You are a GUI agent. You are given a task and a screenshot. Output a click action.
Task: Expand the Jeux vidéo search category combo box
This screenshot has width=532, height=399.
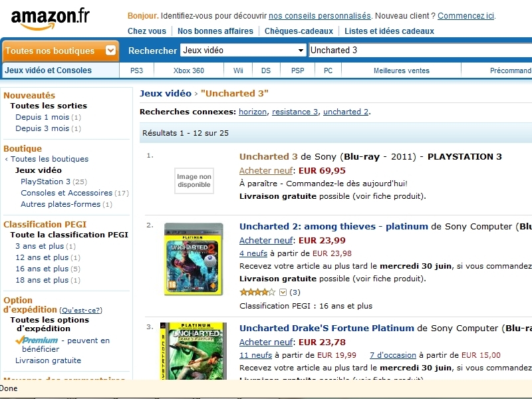pyautogui.click(x=243, y=51)
